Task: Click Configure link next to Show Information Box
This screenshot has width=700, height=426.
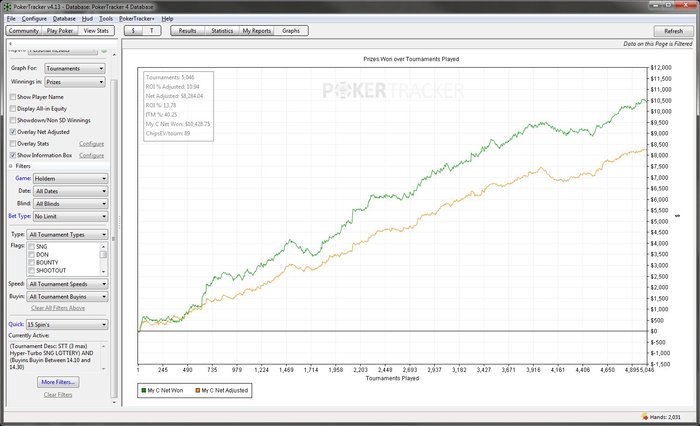Action: click(x=92, y=155)
